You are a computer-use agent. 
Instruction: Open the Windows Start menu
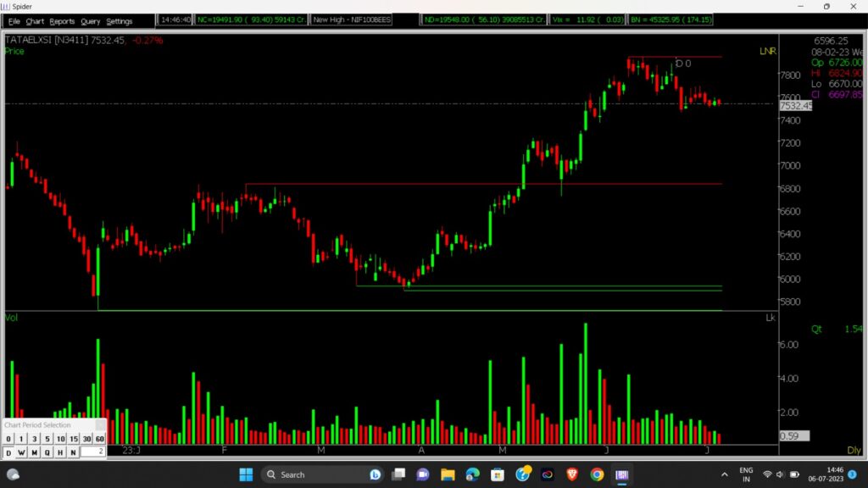(246, 474)
